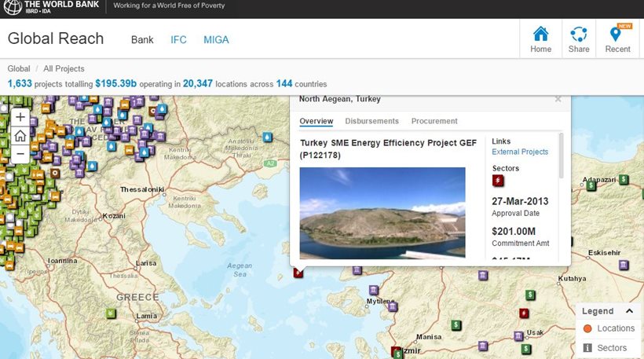Switch to the Disbursements tab
Screen dimensions: 644x359
tap(371, 121)
